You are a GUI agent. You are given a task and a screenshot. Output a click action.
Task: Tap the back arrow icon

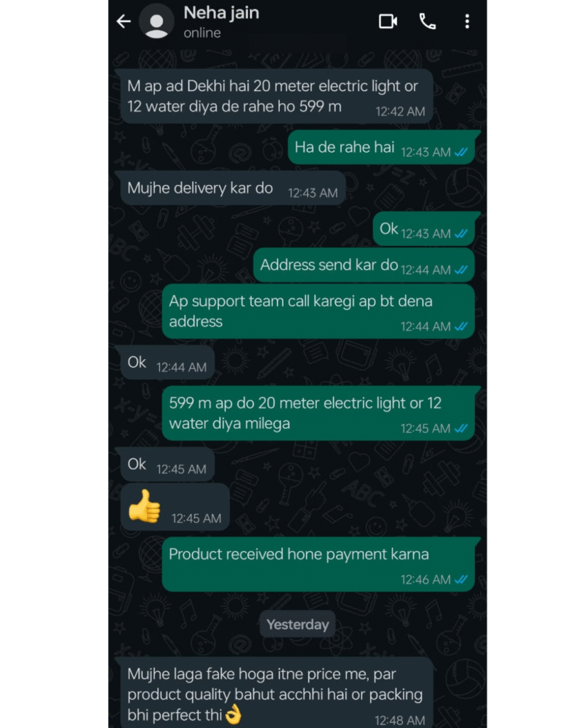click(x=124, y=21)
